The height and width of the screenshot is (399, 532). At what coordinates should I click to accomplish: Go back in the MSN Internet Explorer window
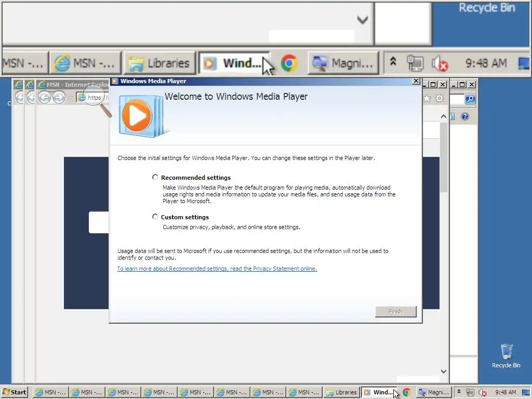pos(44,98)
